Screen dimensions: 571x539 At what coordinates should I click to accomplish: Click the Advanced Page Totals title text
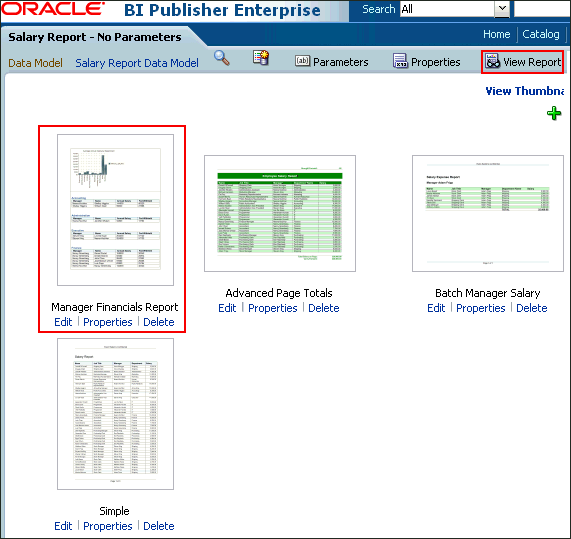coord(279,293)
